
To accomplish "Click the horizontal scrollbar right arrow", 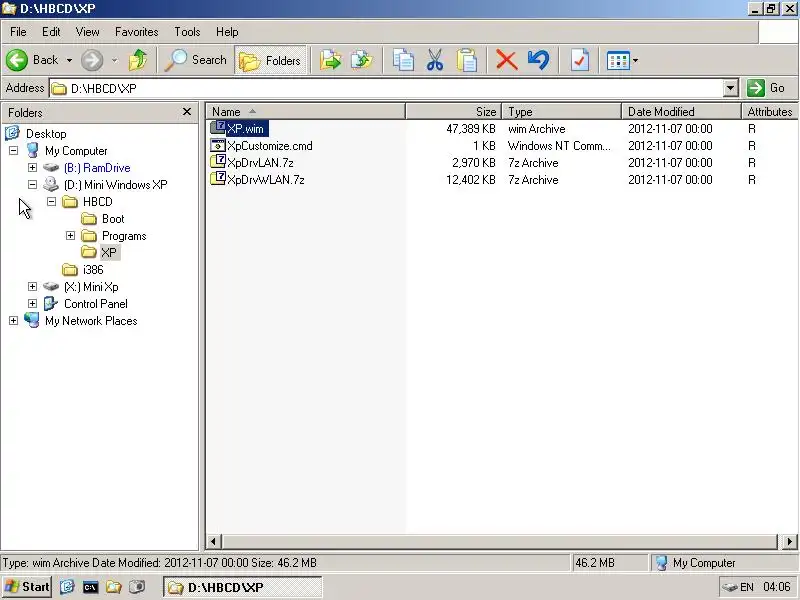I will (x=789, y=541).
